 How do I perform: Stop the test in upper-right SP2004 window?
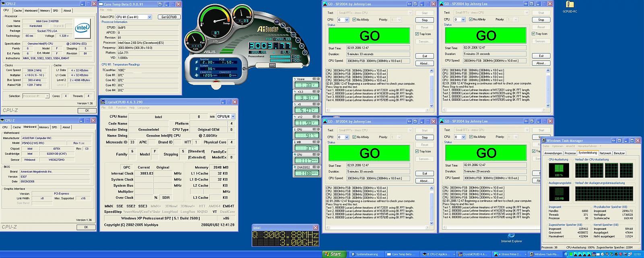pos(541,20)
